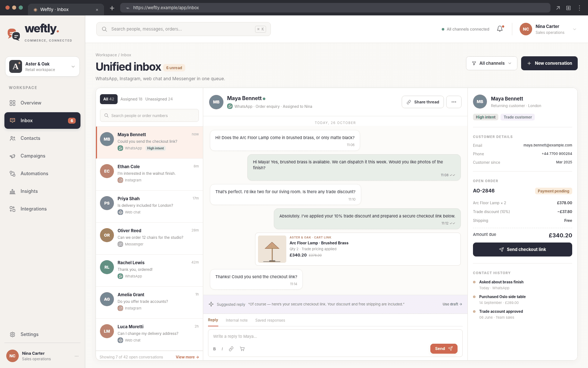Image resolution: width=588 pixels, height=368 pixels.
Task: Click the bold formatting icon in reply box
Action: click(x=215, y=349)
